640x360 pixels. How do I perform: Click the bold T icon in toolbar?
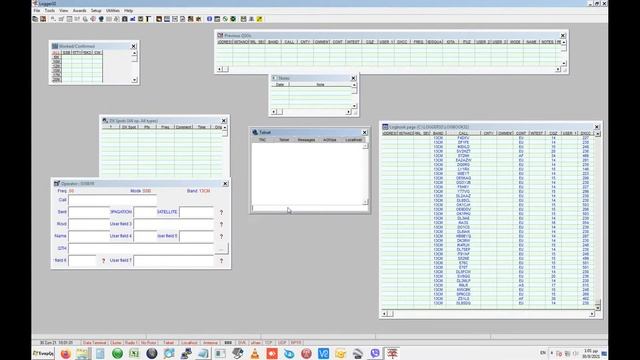click(148, 19)
